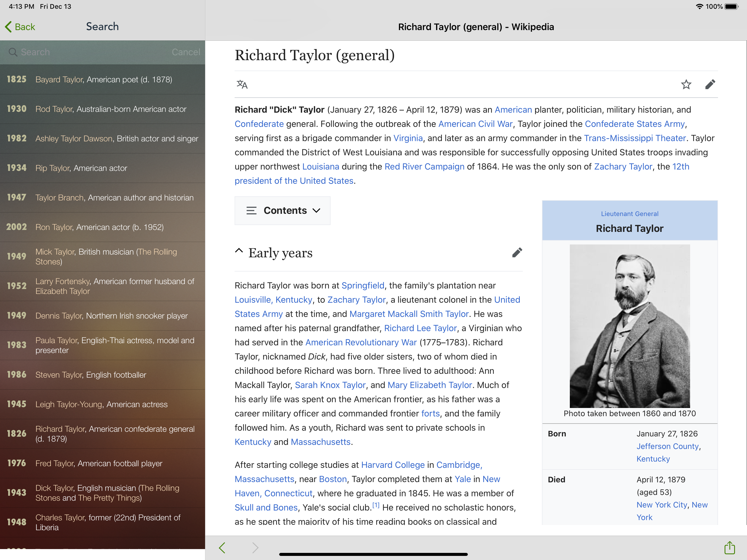Open Ashley Taylor Dawson entry

click(x=102, y=138)
